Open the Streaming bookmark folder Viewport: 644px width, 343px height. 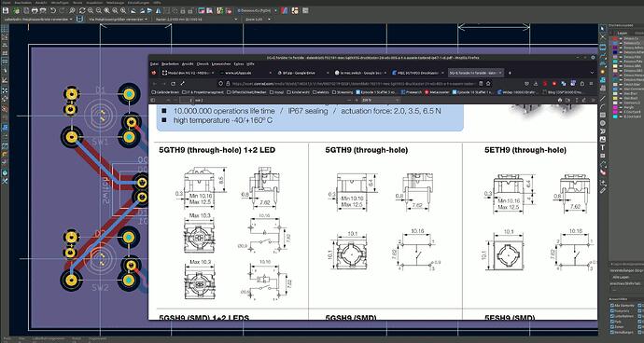343,92
